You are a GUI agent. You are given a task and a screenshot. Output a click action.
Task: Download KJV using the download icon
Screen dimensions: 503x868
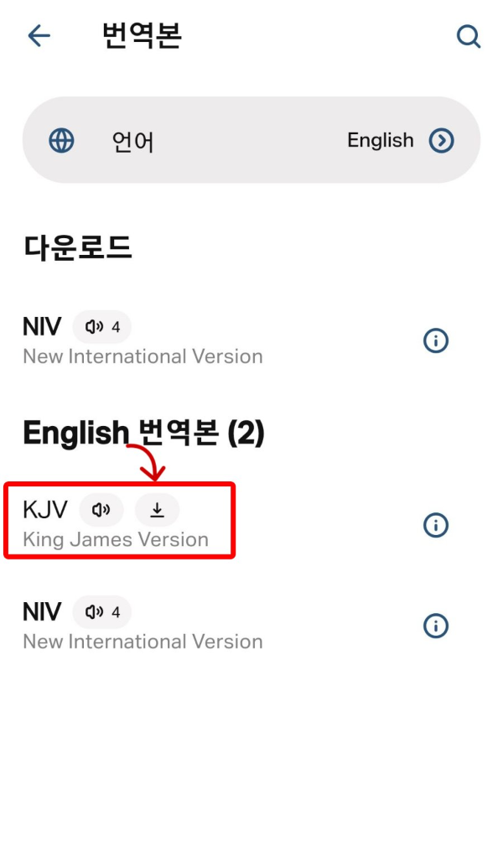[x=158, y=509]
